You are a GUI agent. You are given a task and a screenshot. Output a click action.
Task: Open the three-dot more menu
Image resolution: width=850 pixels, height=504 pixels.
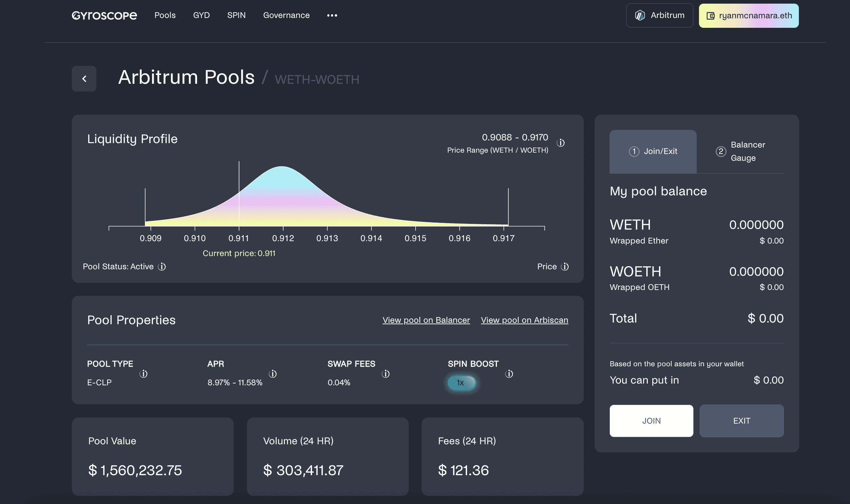332,15
